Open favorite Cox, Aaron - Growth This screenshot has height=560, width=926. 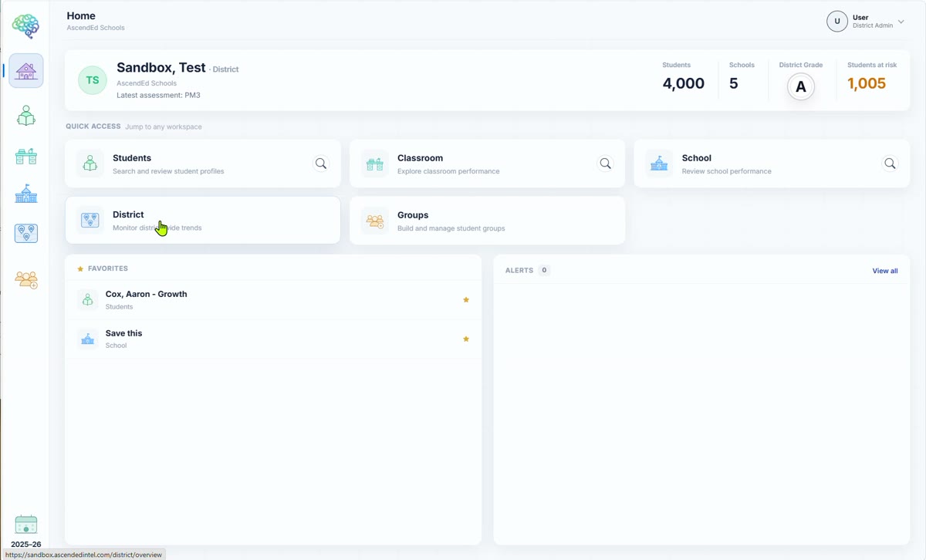pyautogui.click(x=273, y=300)
